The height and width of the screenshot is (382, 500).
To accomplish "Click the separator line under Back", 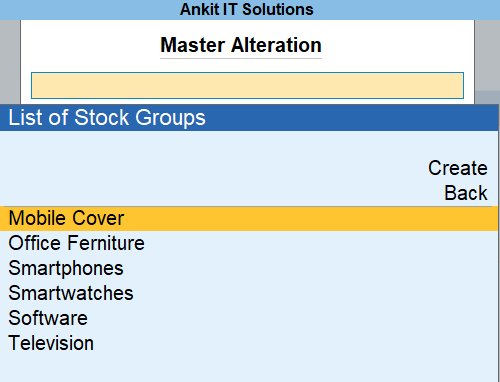I will click(248, 206).
